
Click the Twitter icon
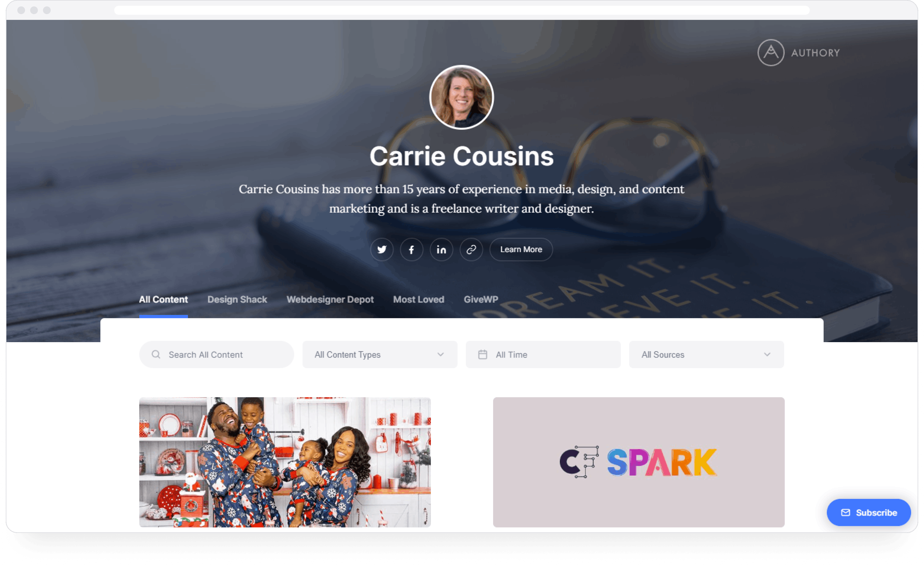[381, 249]
